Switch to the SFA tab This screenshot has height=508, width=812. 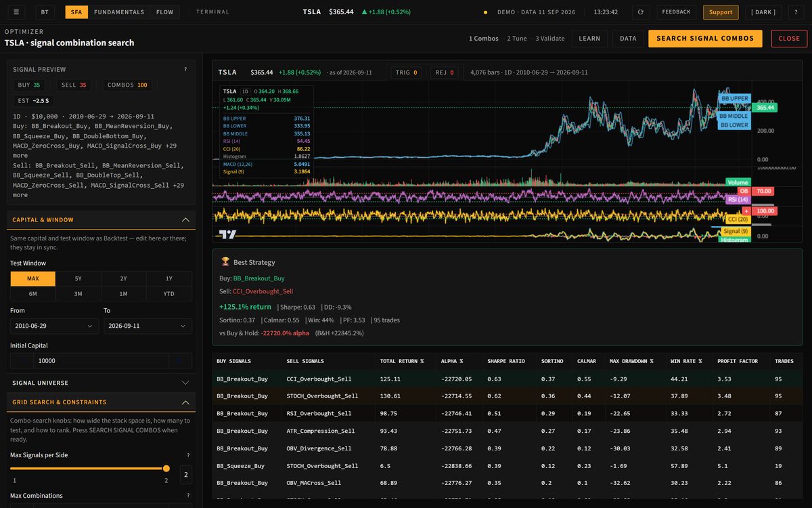pos(76,12)
